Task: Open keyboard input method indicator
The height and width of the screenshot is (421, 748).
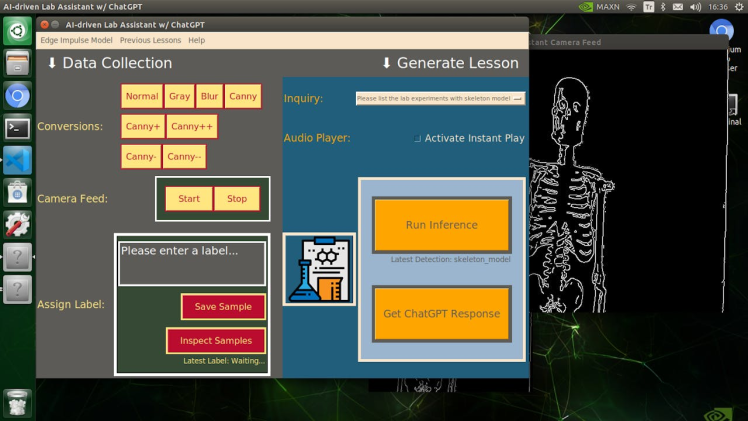Action: 648,7
